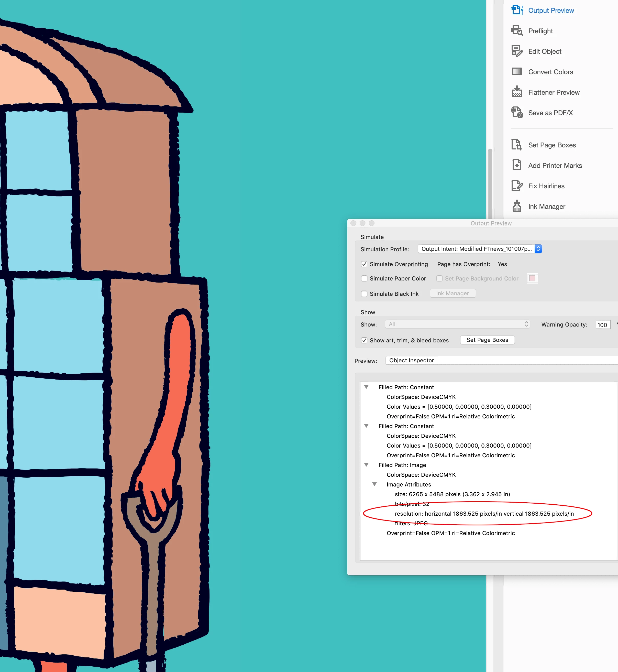Image resolution: width=618 pixels, height=672 pixels.
Task: Collapse the Filled Path: Image node
Action: [366, 465]
